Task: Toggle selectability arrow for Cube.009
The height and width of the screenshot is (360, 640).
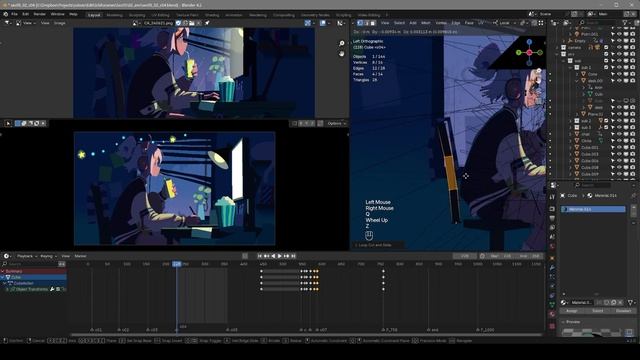Action: (613, 174)
